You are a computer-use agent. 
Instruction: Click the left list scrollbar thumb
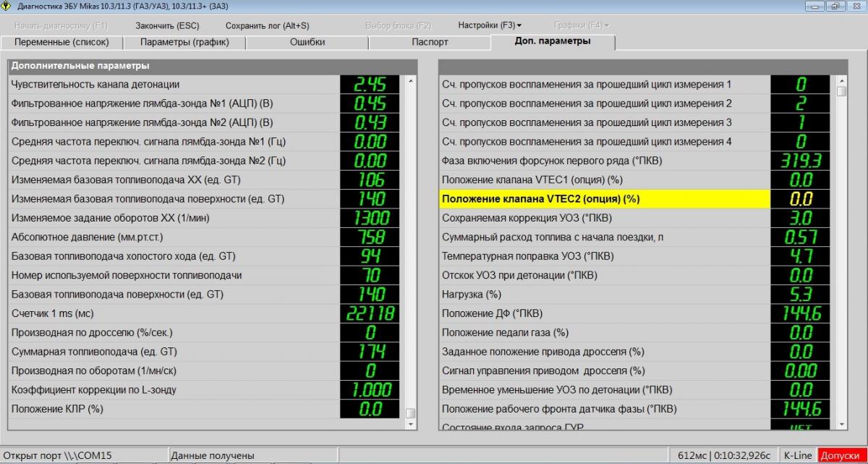click(x=410, y=413)
